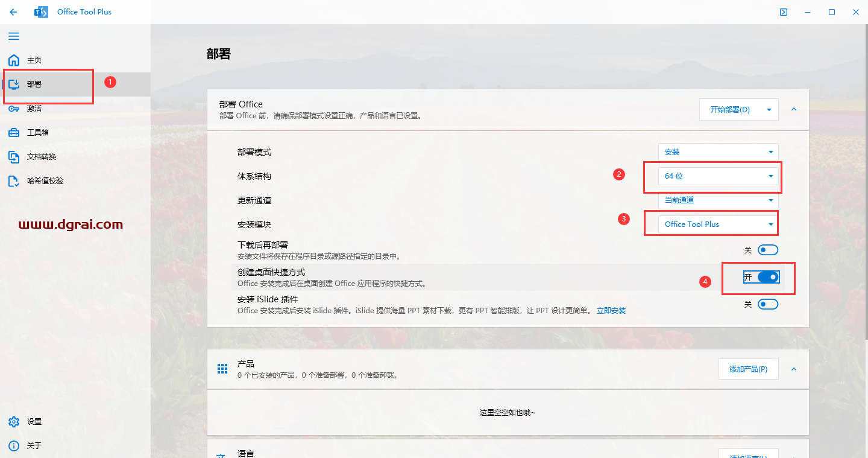The image size is (868, 458).
Task: Click the hash check icon beside 哈希值校验
Action: (14, 181)
